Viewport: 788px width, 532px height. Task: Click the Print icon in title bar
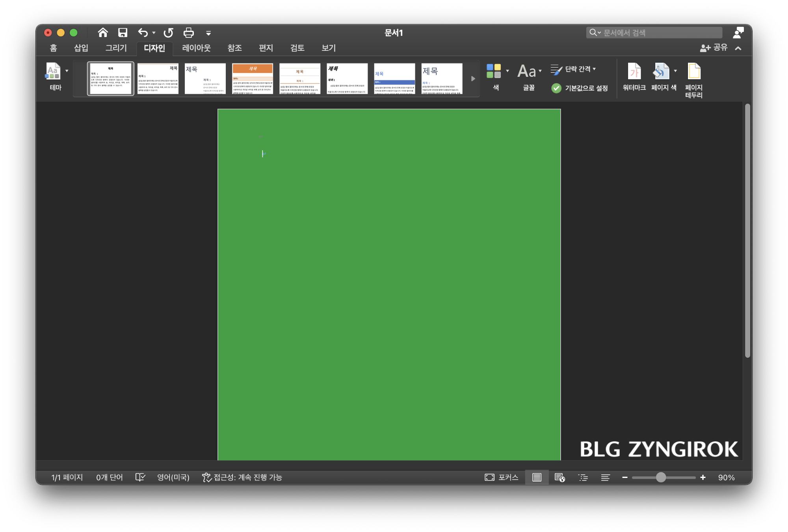pyautogui.click(x=189, y=33)
